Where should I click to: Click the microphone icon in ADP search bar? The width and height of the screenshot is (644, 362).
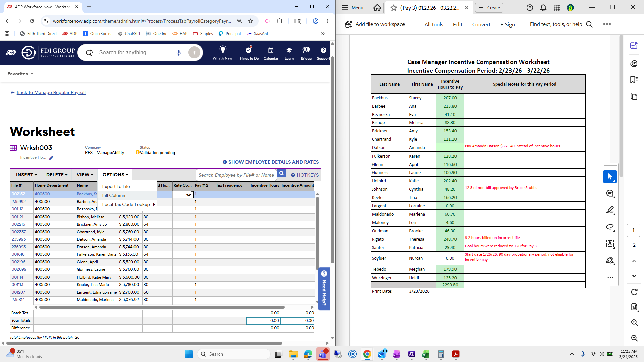[x=178, y=52]
